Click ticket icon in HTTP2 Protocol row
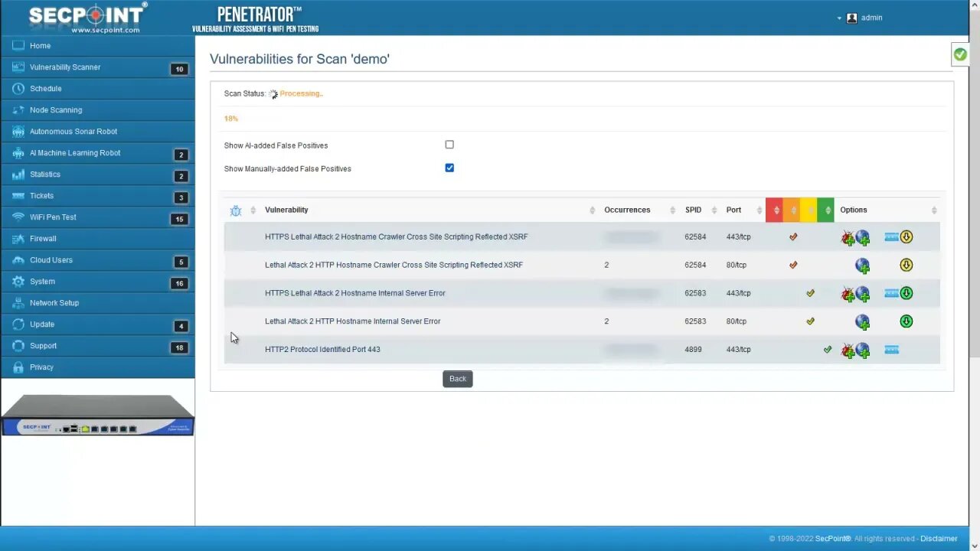 pos(891,350)
